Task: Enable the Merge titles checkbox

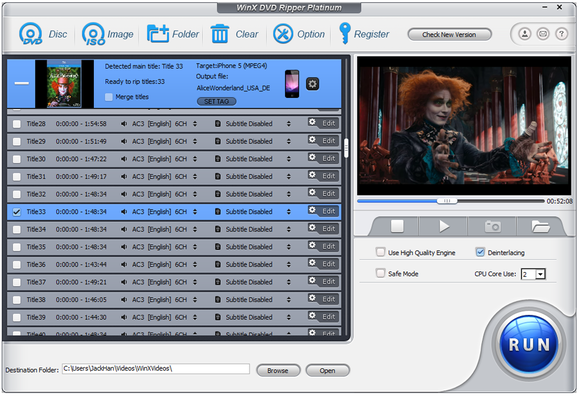Action: [x=109, y=97]
